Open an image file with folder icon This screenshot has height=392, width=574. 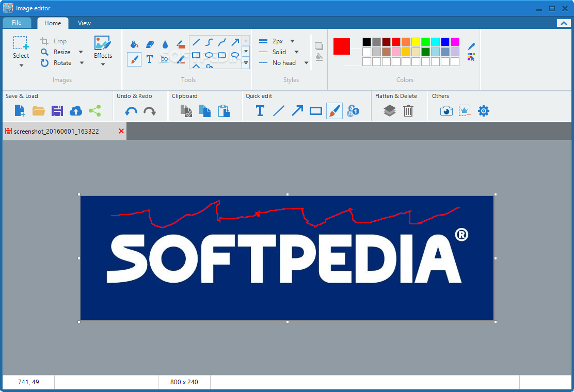point(38,111)
